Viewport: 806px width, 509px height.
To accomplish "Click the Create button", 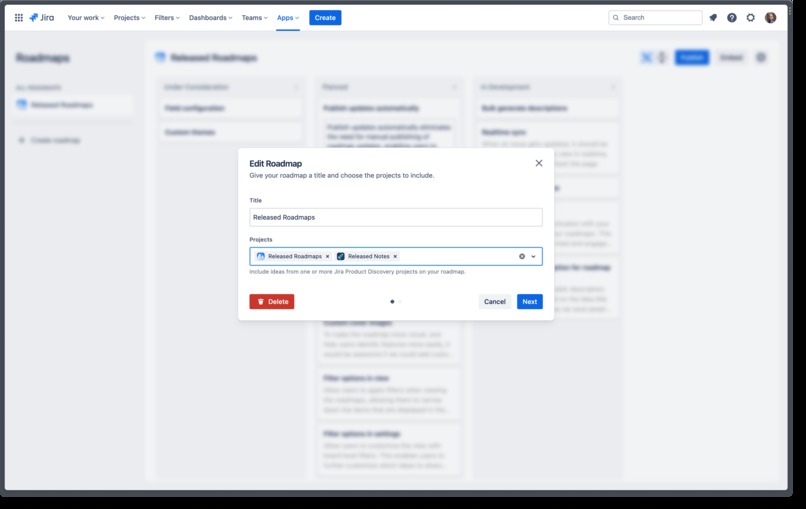I will coord(325,17).
